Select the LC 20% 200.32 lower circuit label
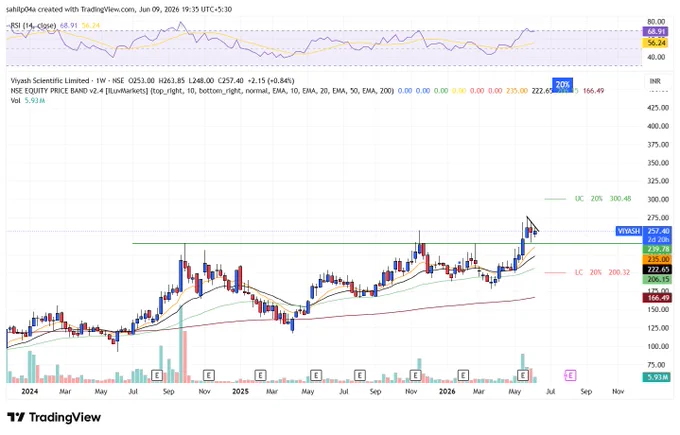 point(602,272)
